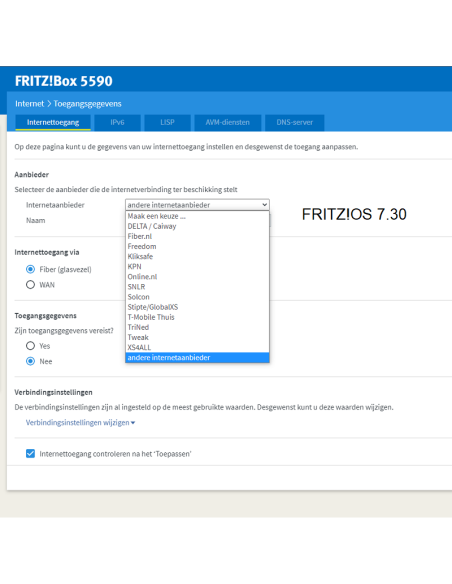This screenshot has width=452, height=584.
Task: Click the Internet breadcrumb link
Action: 29,104
